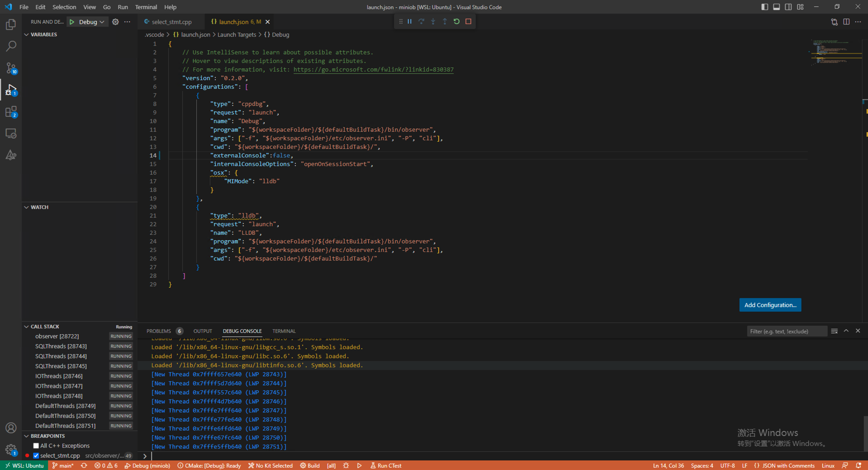Open the Extensions view
This screenshot has height=470, width=868.
[x=11, y=112]
